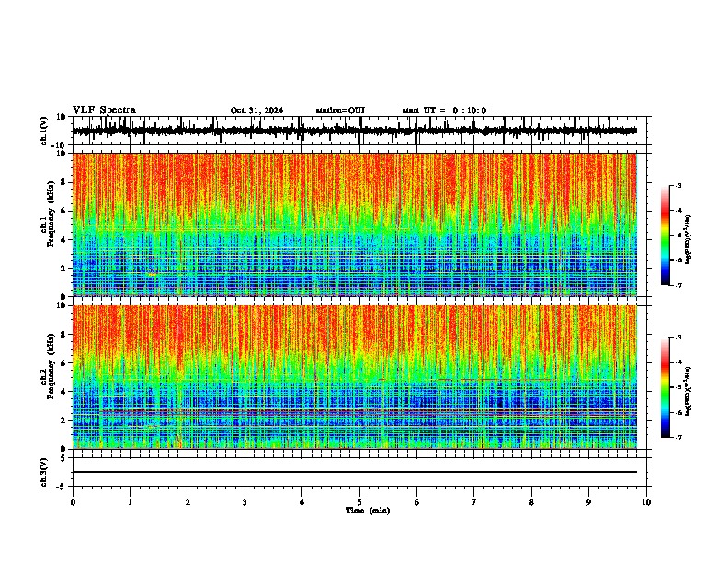This screenshot has width=728, height=563.
Task: Click the ch.2 color bar '-7' label
Action: [x=678, y=437]
